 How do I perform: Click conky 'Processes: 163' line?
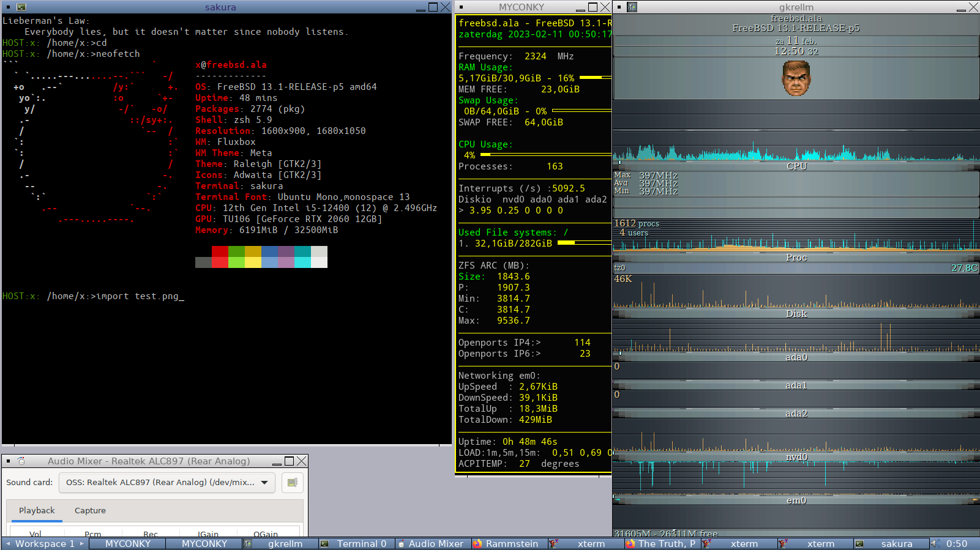point(511,166)
